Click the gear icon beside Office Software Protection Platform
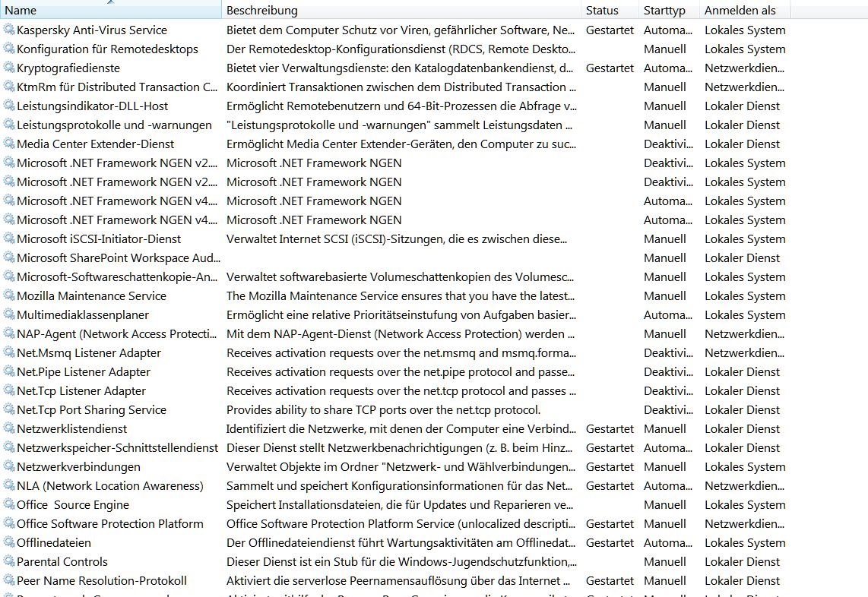Screen dimensions: 868x597 [x=9, y=523]
